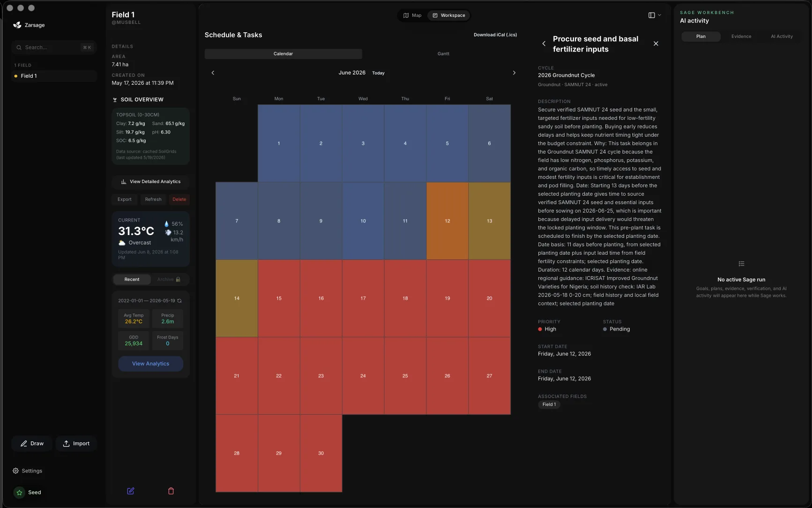Select the locked Archive toggle
This screenshot has height=508, width=812.
point(169,280)
